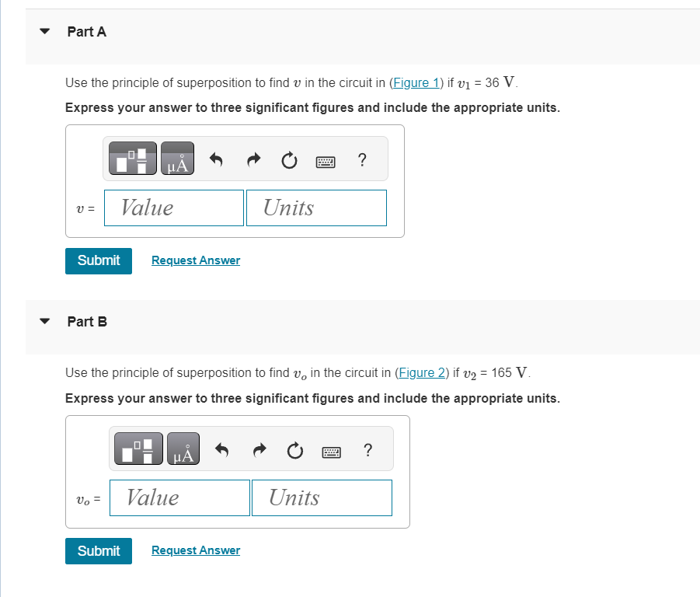Show the on-screen keyboard in Part A

[x=326, y=161]
